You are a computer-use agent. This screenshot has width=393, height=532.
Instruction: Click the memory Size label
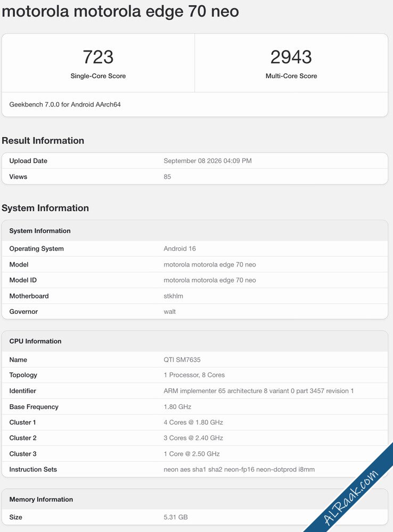click(x=15, y=518)
